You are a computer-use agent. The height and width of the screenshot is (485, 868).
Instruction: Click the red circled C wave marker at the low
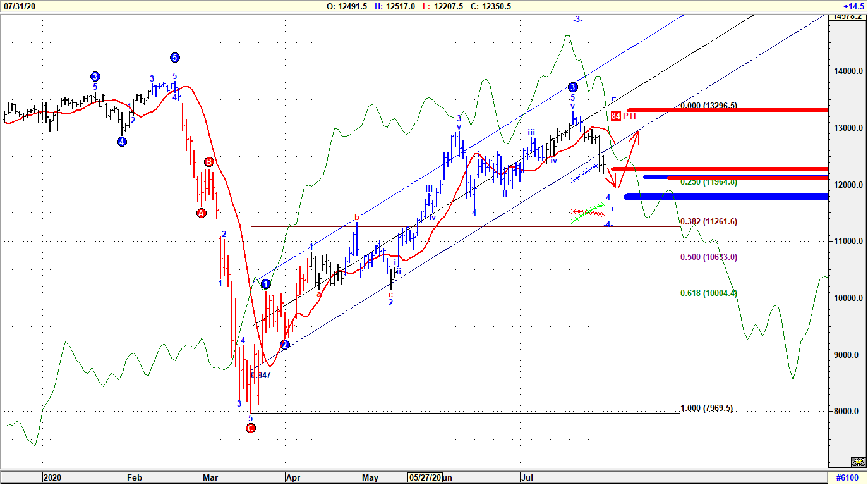[251, 427]
